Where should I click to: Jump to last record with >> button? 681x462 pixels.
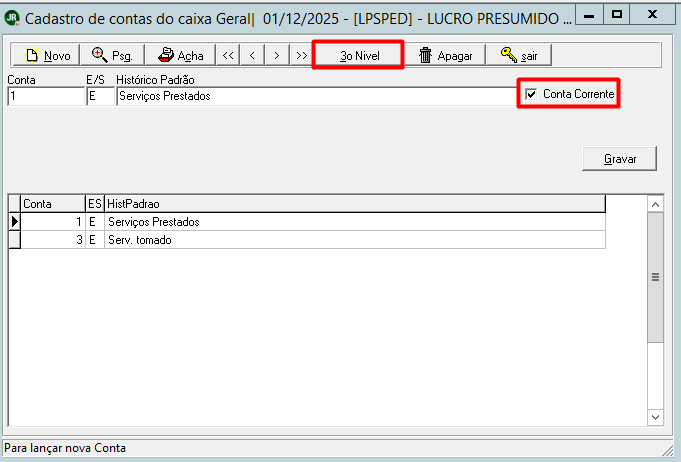[301, 55]
